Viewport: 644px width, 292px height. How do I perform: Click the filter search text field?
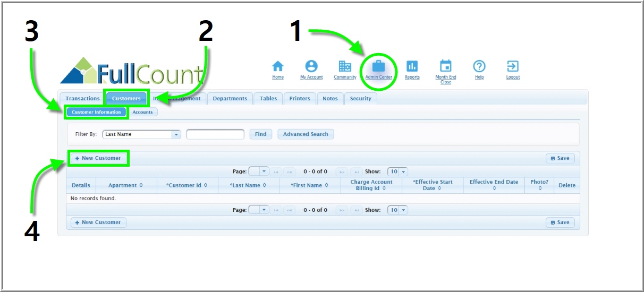coord(215,134)
